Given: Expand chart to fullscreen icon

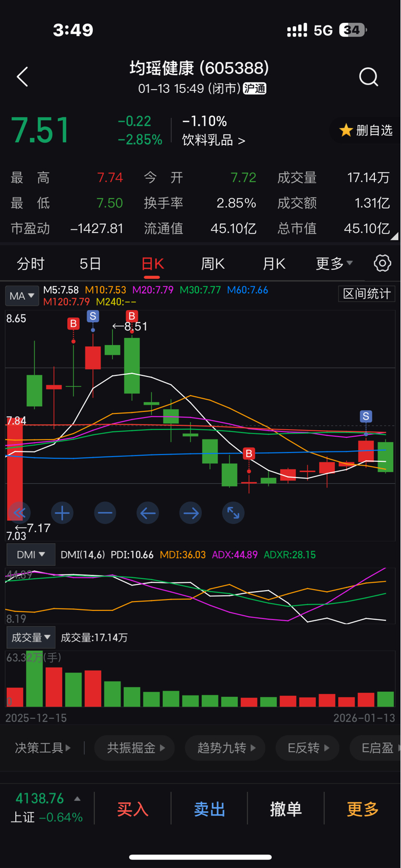Looking at the screenshot, I should [x=233, y=513].
